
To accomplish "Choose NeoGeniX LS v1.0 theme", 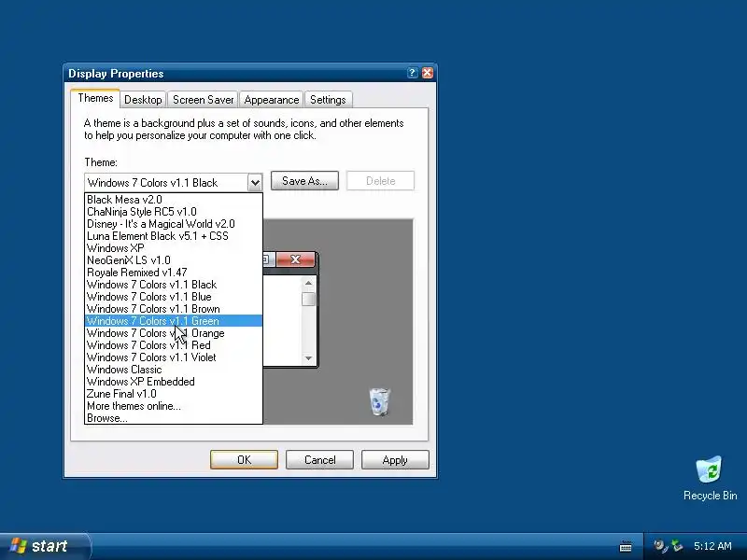I will pos(174,260).
